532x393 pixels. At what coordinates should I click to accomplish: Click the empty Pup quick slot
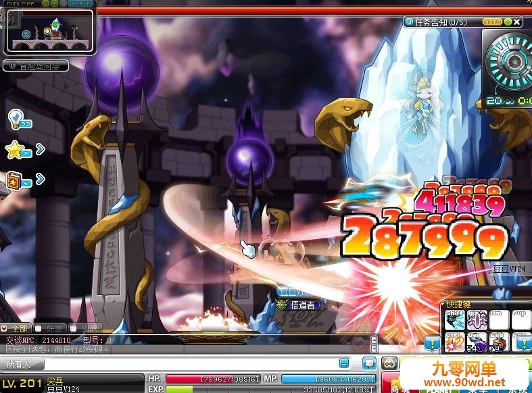tap(521, 319)
